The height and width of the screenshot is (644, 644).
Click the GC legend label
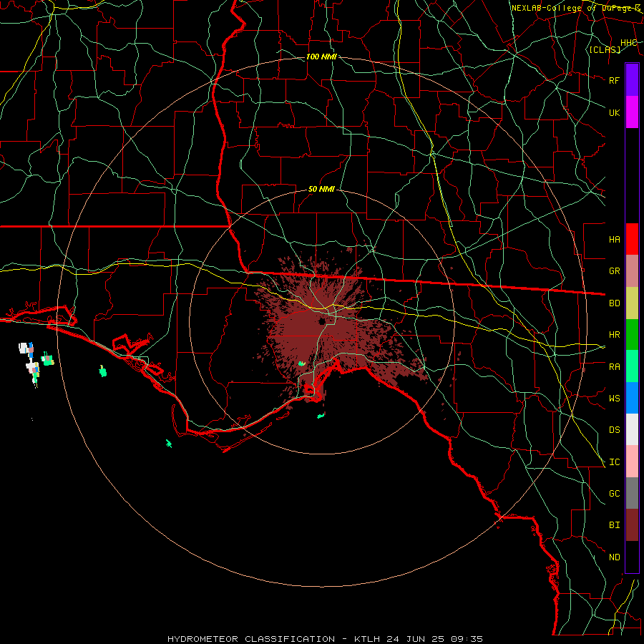coord(614,494)
